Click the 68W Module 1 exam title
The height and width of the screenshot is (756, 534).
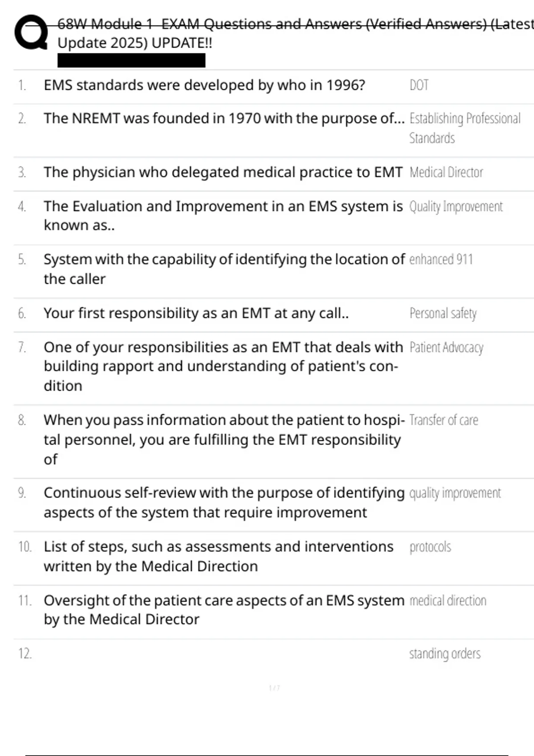294,33
